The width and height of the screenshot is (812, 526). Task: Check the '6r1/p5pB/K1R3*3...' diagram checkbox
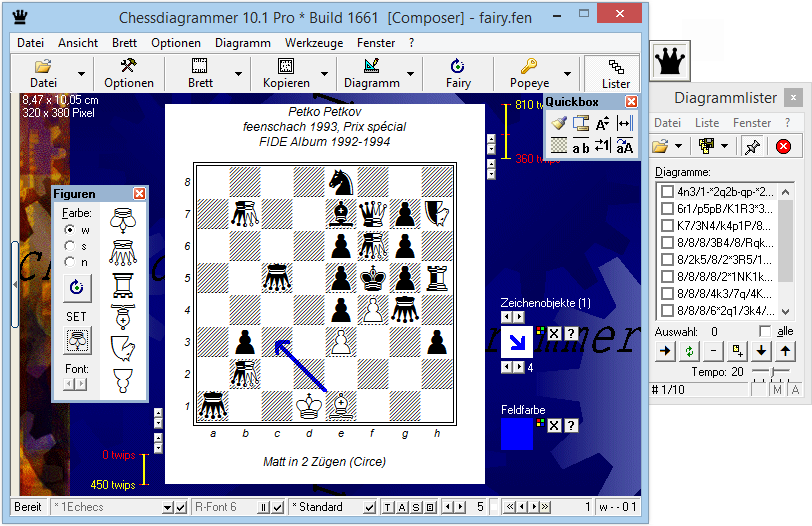coord(668,209)
